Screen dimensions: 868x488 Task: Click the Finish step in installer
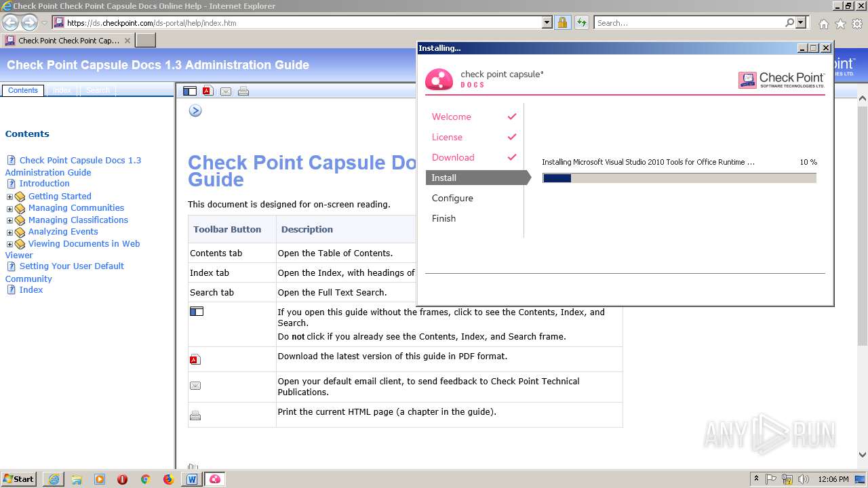pos(443,218)
